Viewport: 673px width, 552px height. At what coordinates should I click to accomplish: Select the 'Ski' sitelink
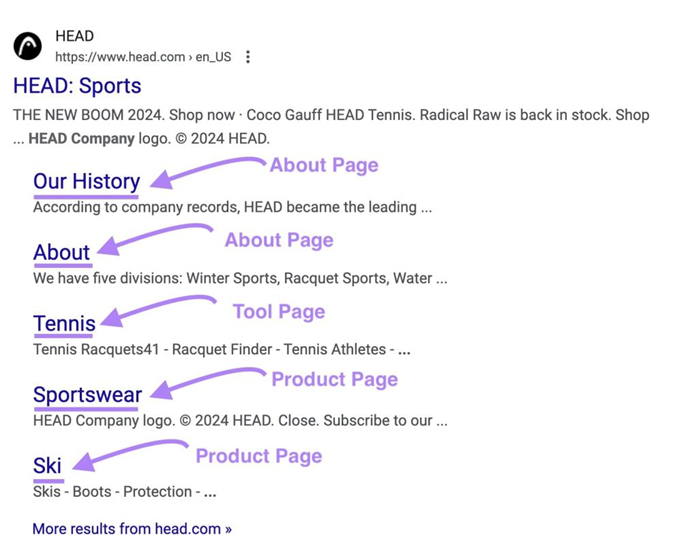(x=47, y=466)
